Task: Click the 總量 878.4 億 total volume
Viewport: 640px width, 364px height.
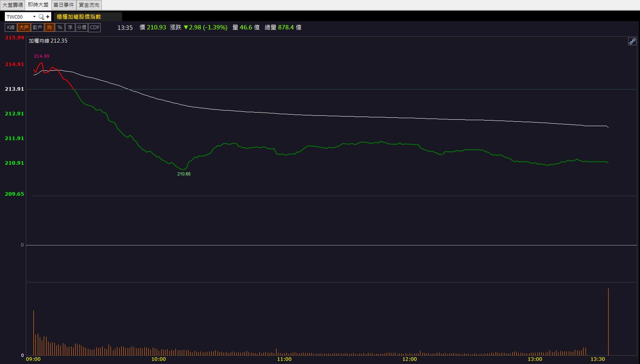Action: tap(283, 27)
